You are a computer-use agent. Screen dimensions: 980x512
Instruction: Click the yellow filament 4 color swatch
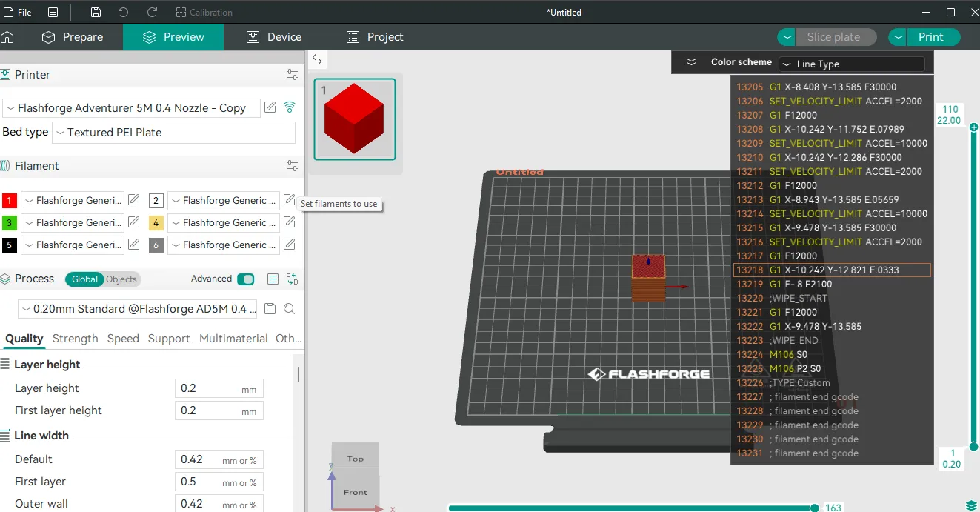(156, 223)
